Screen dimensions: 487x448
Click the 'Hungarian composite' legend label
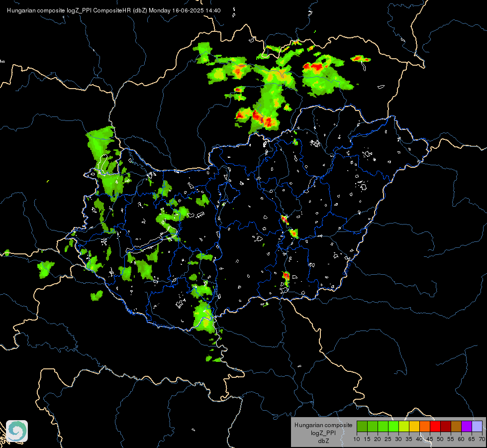tap(323, 425)
